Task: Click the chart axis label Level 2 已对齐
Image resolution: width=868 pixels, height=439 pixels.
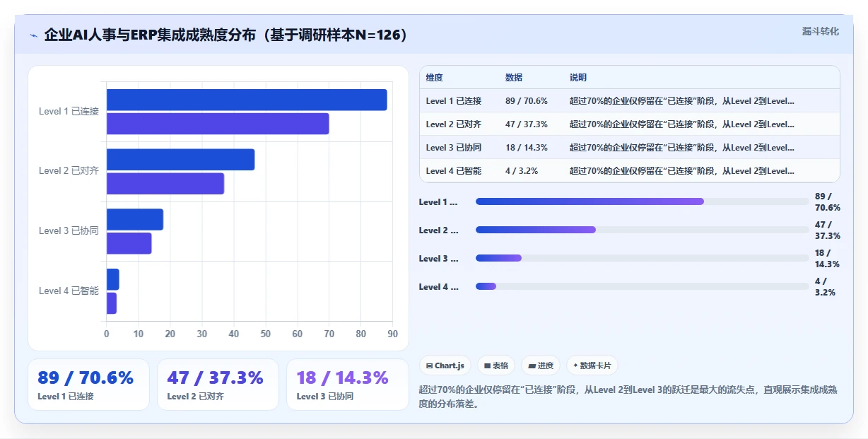Action: pos(69,170)
